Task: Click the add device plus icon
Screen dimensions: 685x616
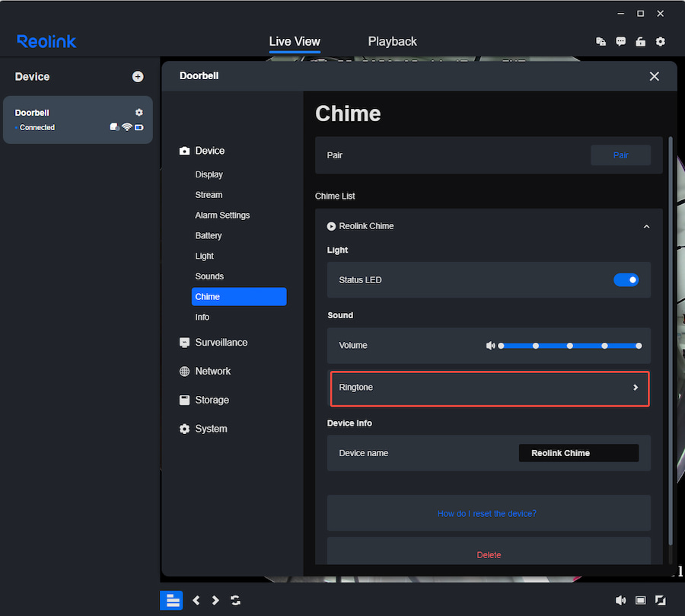Action: (138, 76)
